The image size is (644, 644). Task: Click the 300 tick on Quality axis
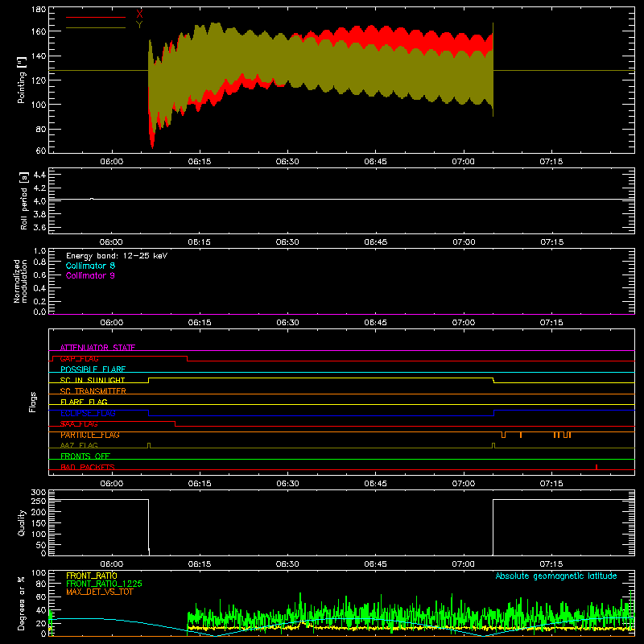tap(39, 493)
